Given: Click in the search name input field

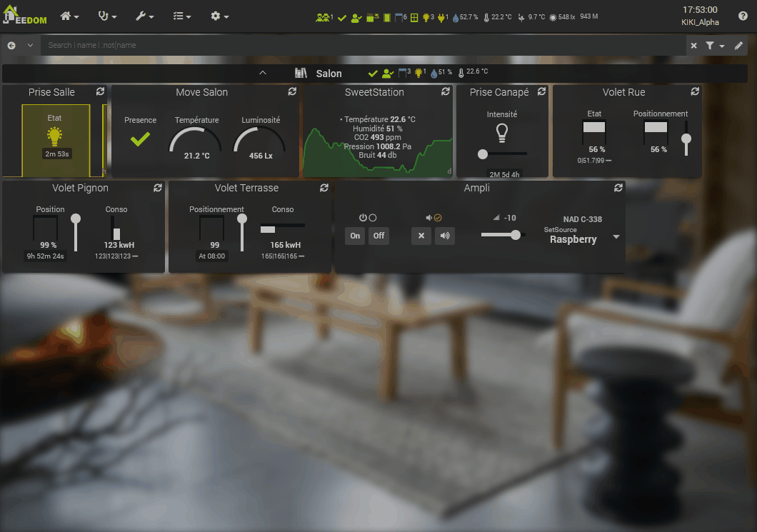Looking at the screenshot, I should [x=357, y=45].
